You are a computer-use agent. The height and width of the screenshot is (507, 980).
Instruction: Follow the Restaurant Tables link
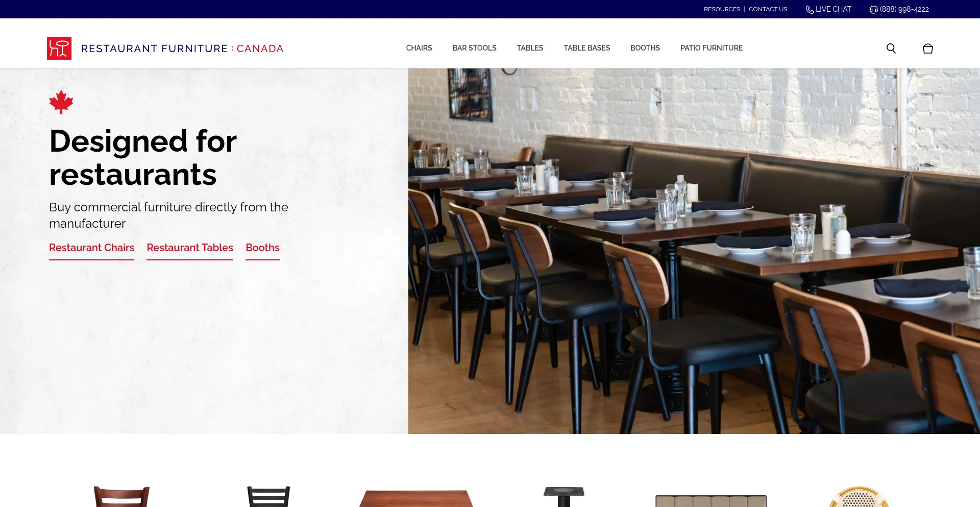[190, 248]
